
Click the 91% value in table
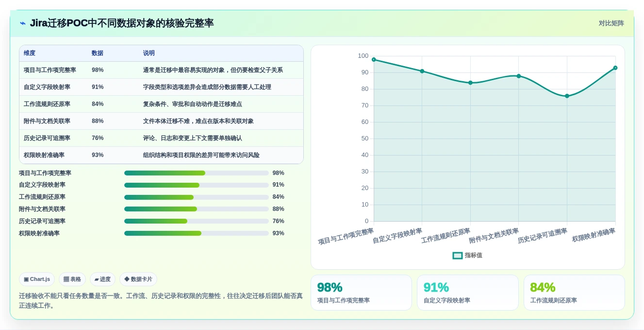98,87
